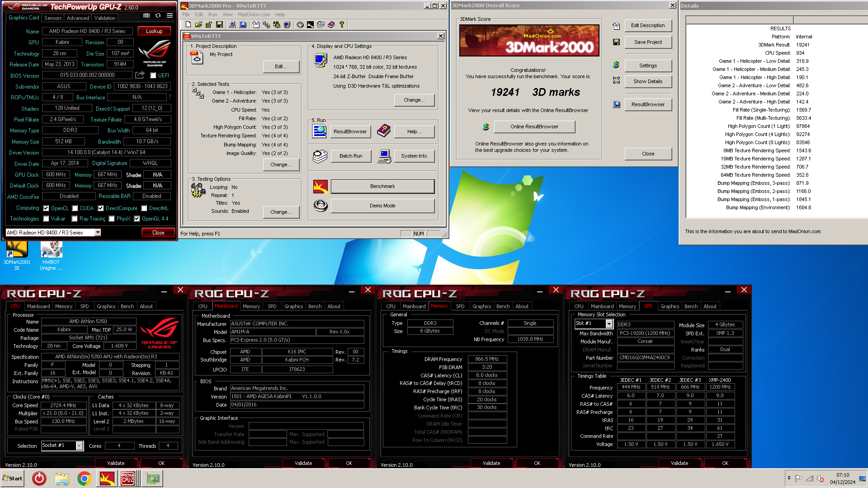The width and height of the screenshot is (868, 488).
Task: Click the Save Project button
Action: click(x=648, y=42)
